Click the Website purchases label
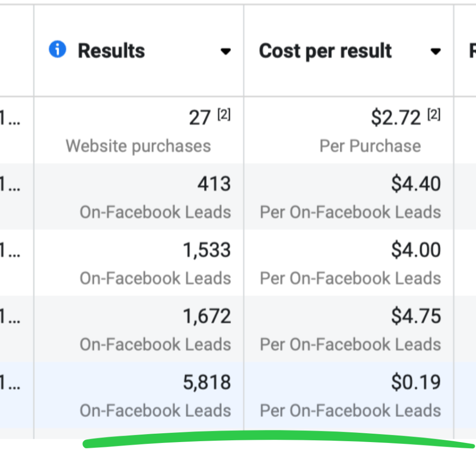Screen dimensions: 476x476 pyautogui.click(x=139, y=146)
